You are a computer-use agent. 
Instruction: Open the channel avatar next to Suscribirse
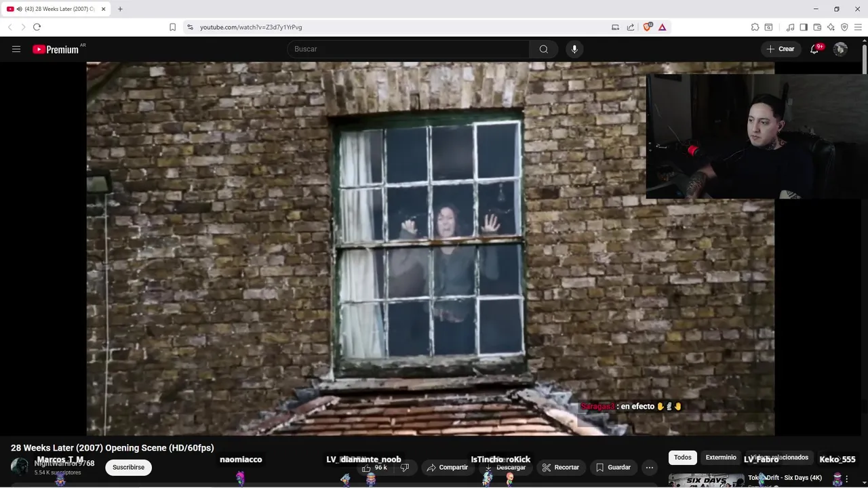tap(20, 467)
